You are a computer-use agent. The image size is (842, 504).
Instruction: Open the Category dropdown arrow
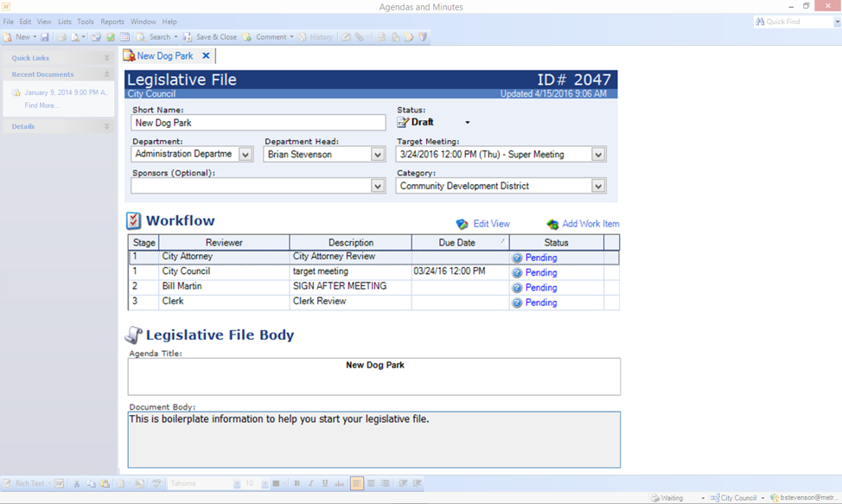click(x=598, y=186)
